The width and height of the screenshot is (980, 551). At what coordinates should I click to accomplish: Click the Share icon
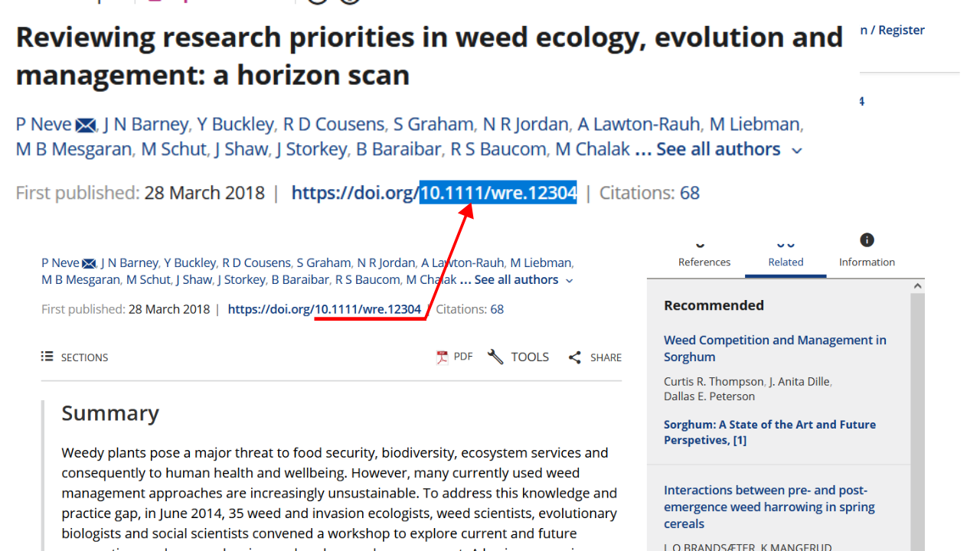[x=575, y=357]
